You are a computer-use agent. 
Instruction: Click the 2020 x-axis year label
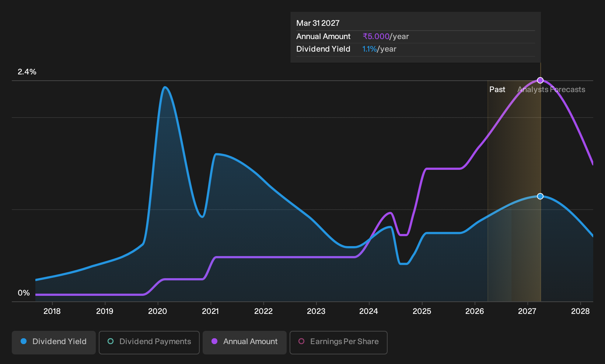coord(157,311)
